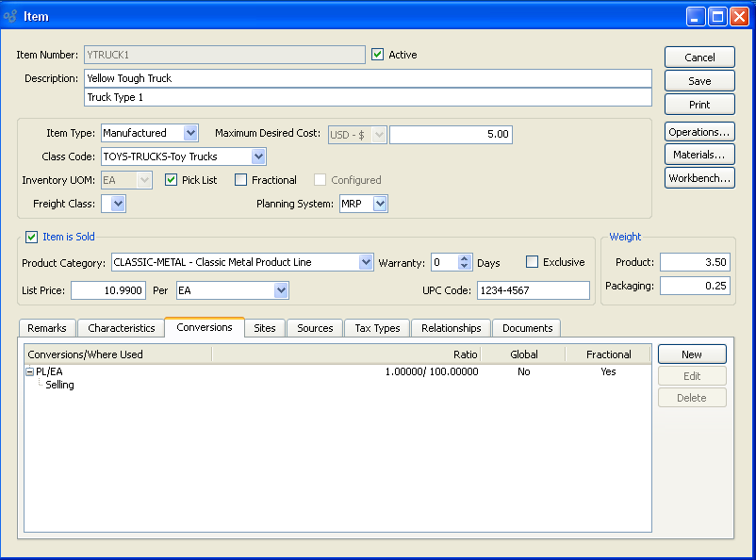
Task: Uncheck the Active checkbox
Action: coord(378,55)
